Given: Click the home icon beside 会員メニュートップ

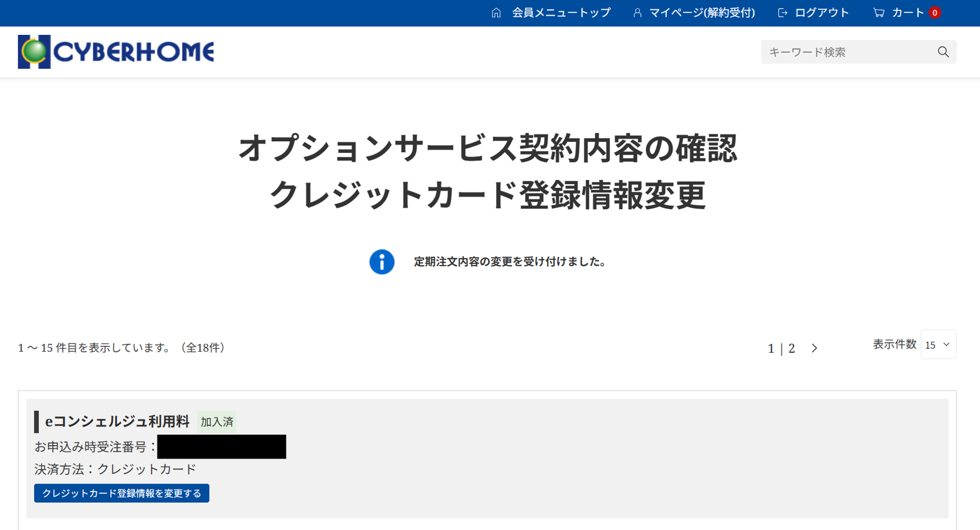Looking at the screenshot, I should click(496, 13).
